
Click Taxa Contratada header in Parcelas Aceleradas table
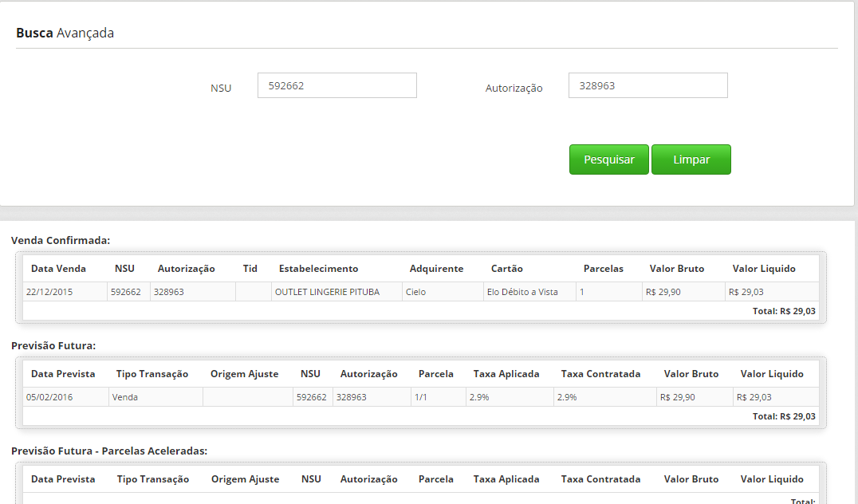tap(600, 478)
